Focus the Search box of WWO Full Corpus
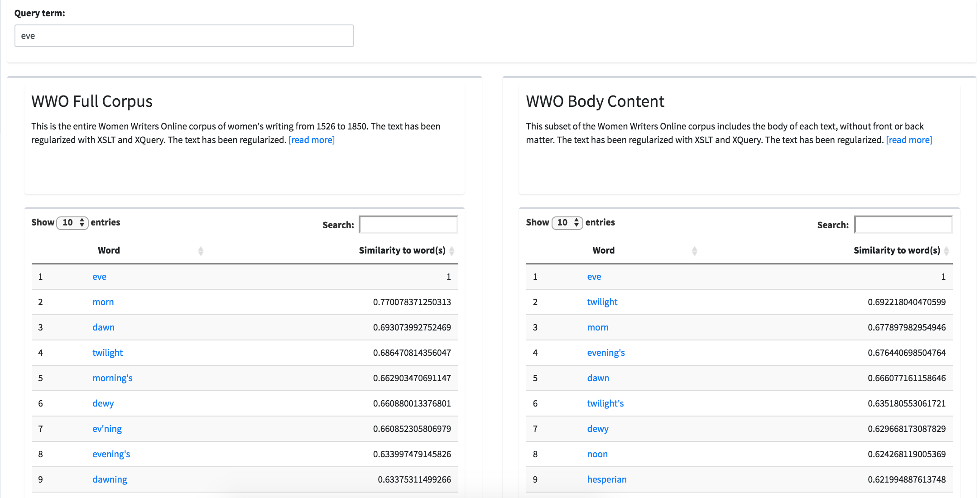This screenshot has width=980, height=498. [408, 224]
